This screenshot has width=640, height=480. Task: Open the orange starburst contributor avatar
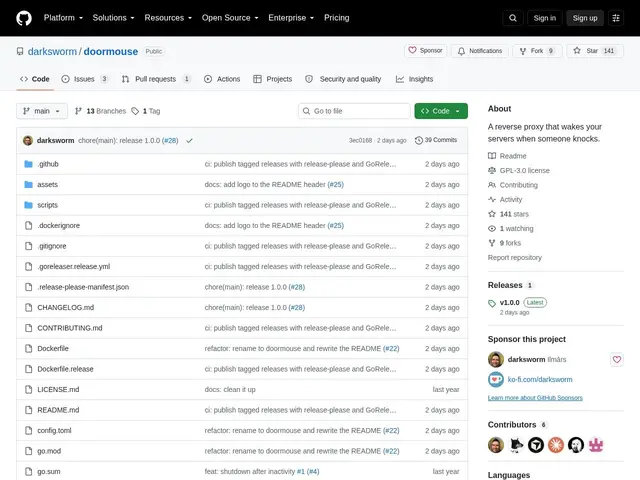pos(556,445)
